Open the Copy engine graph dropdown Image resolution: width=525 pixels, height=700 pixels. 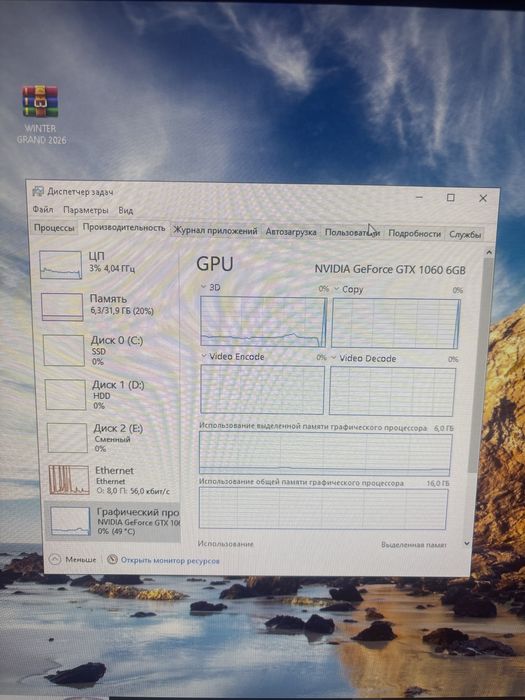(x=337, y=289)
